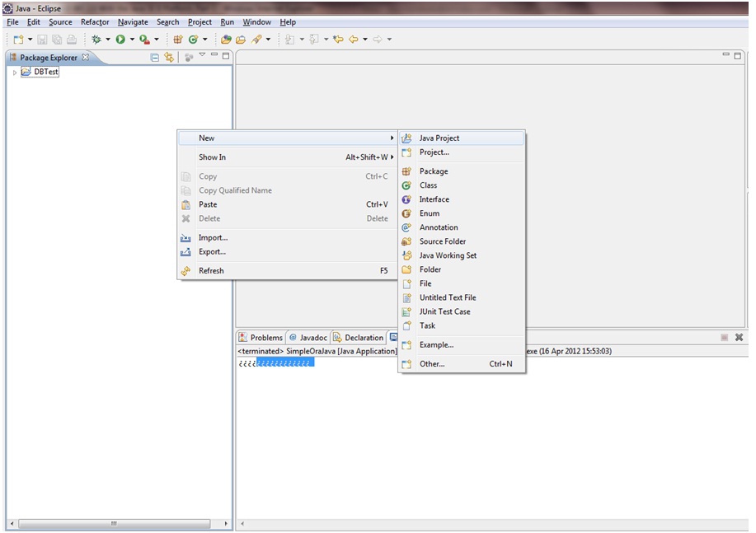Screen dimensions: 756x533
Task: Run the last launched application
Action: point(120,39)
